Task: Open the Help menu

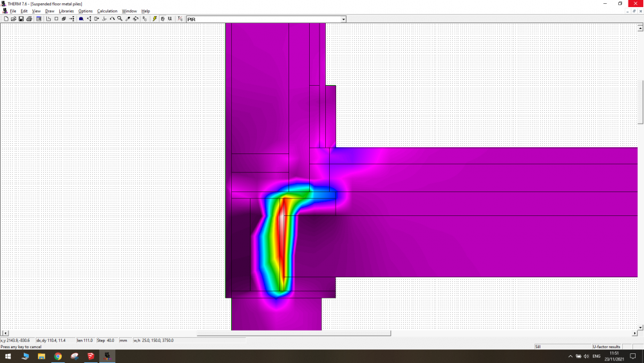Action: coord(146,11)
